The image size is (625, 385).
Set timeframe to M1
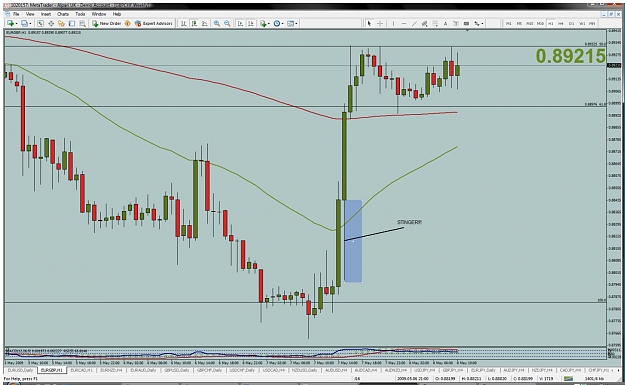point(509,24)
